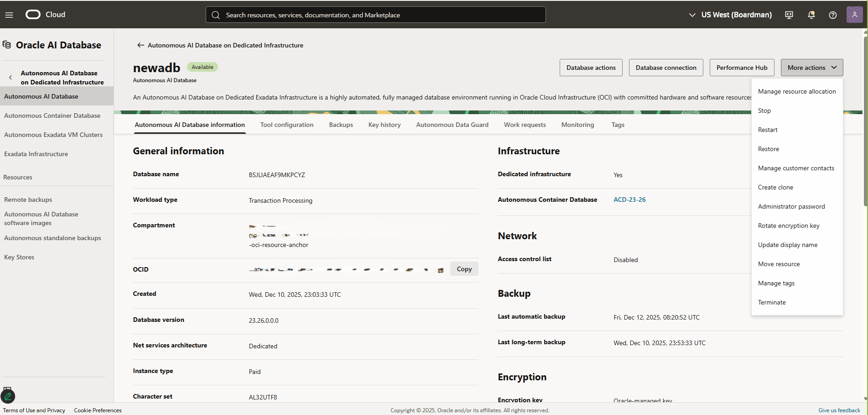Open the pencil feedback icon bottom left
868x415 pixels.
(x=8, y=395)
